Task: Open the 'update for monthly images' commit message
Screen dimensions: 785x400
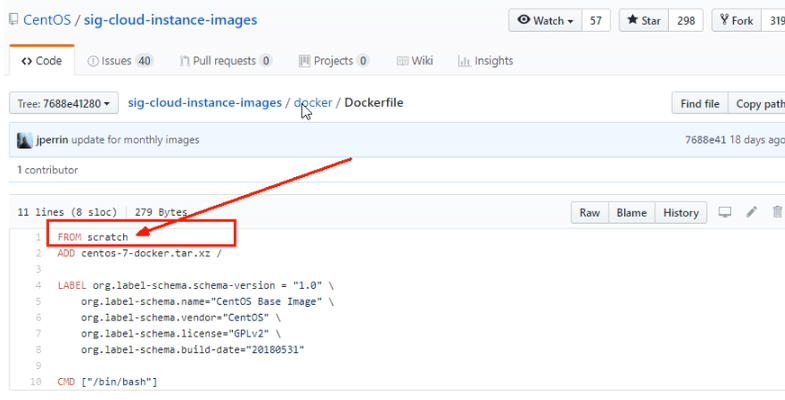Action: click(x=135, y=140)
